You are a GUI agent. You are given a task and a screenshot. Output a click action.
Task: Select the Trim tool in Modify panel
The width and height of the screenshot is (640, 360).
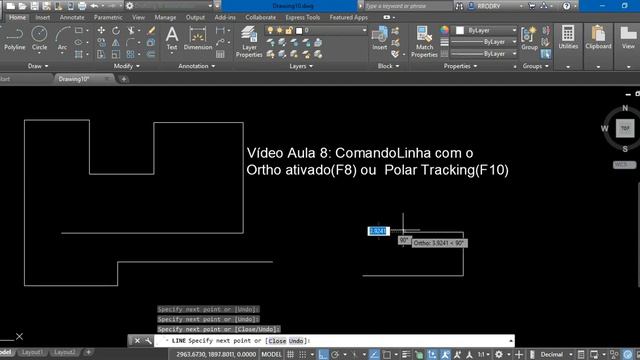tap(131, 30)
